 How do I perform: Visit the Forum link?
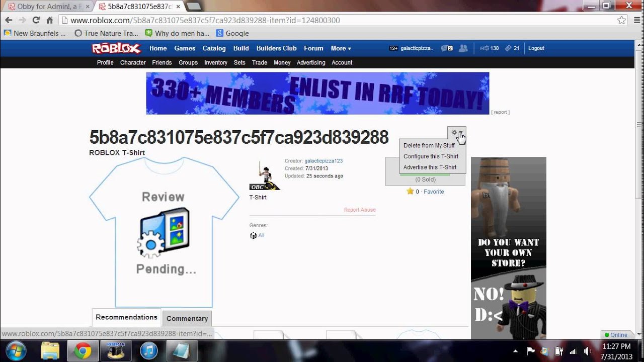pyautogui.click(x=313, y=48)
